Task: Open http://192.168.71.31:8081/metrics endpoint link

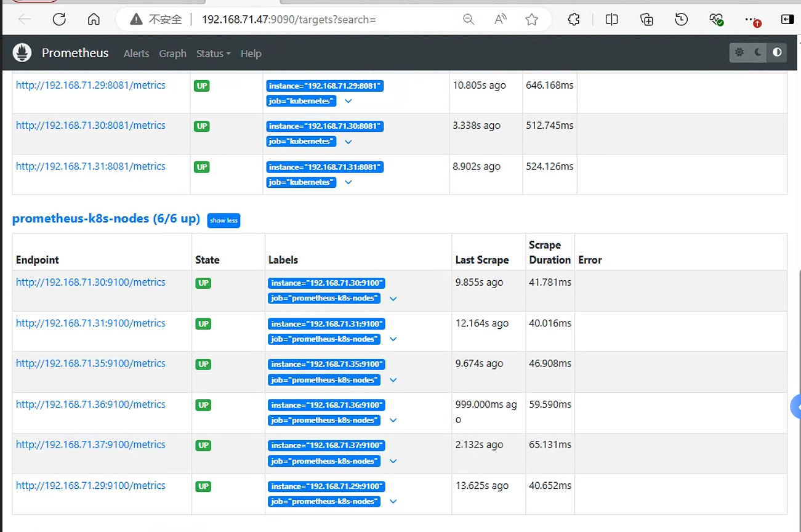Action: pos(91,166)
